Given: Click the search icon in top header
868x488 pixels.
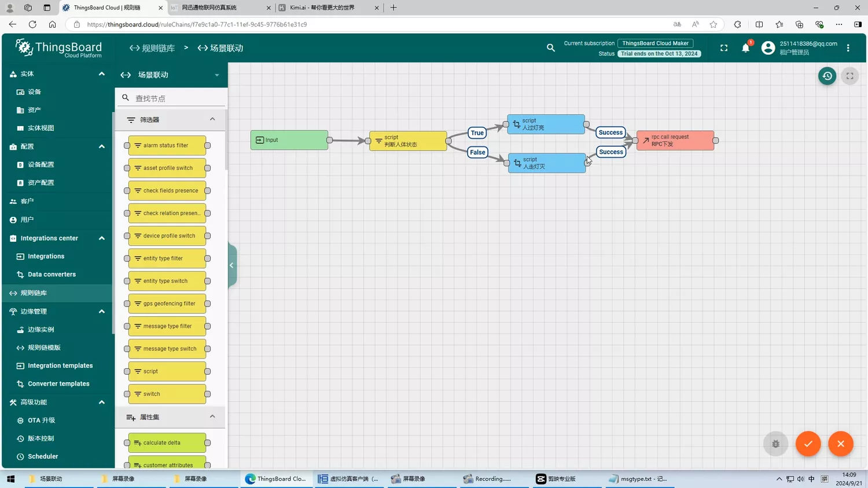Looking at the screenshot, I should [550, 48].
